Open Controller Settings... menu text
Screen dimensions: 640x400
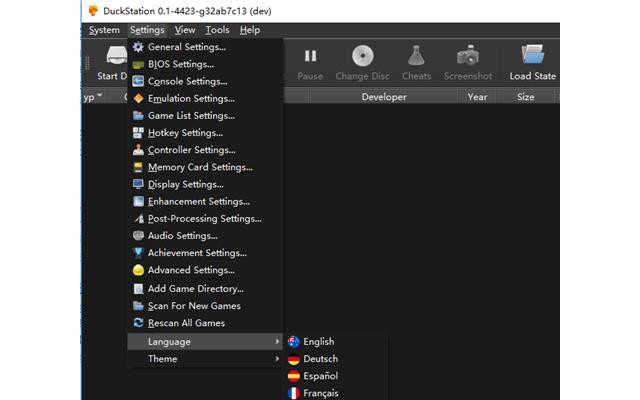point(191,150)
